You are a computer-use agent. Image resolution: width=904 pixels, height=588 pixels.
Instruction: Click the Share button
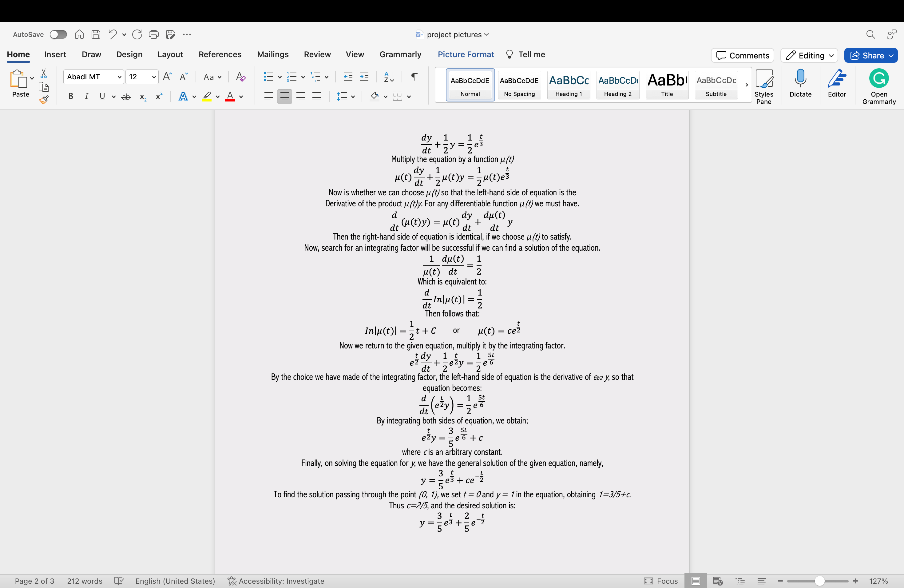coord(870,55)
